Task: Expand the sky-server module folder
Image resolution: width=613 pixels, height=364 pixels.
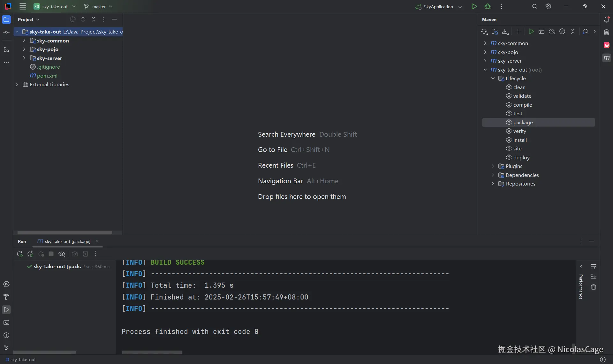Action: (x=24, y=58)
